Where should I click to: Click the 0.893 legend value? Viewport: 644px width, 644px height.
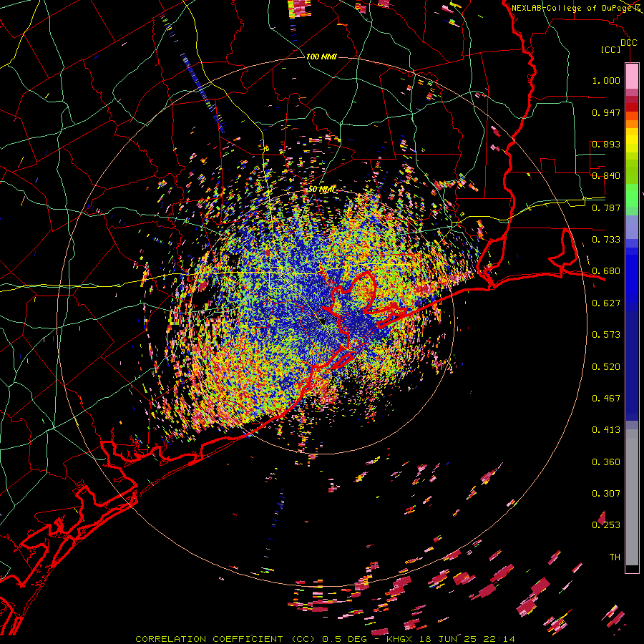(606, 144)
